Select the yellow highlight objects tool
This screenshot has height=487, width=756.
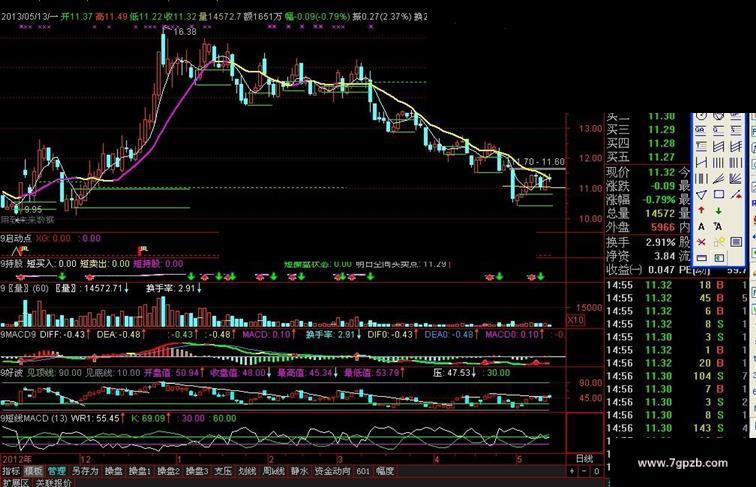click(720, 241)
